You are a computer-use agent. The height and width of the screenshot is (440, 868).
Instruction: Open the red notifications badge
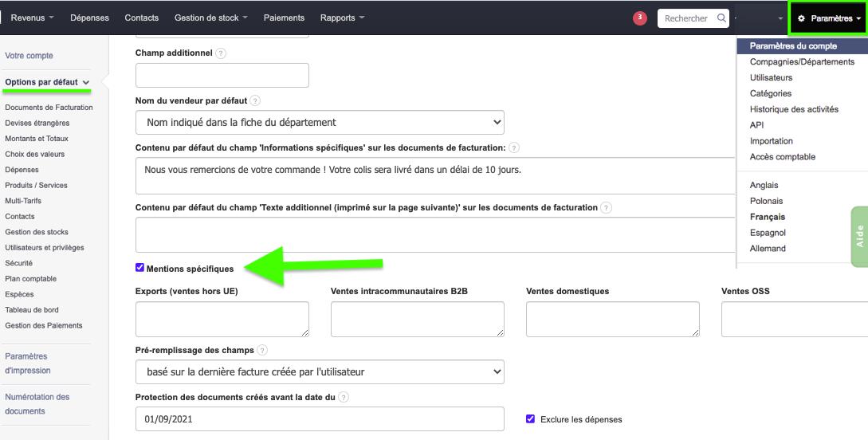640,18
